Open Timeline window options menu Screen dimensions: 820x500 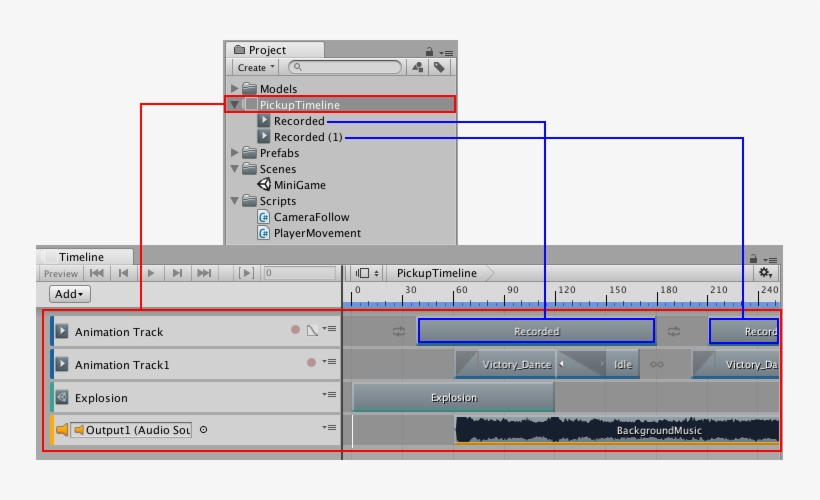tap(770, 260)
